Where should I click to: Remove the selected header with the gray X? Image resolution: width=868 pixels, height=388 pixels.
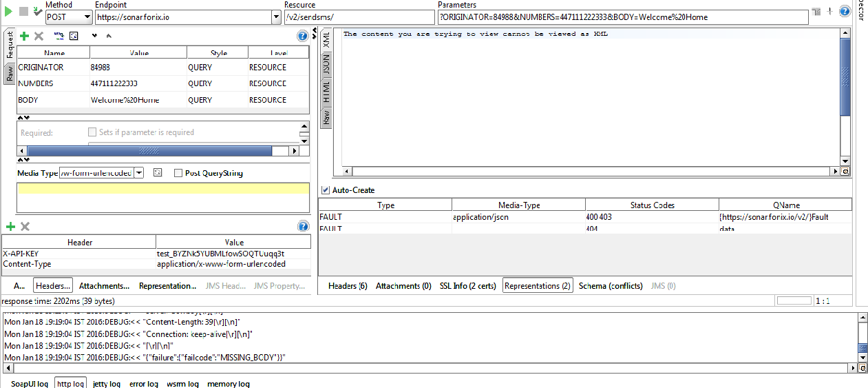25,227
